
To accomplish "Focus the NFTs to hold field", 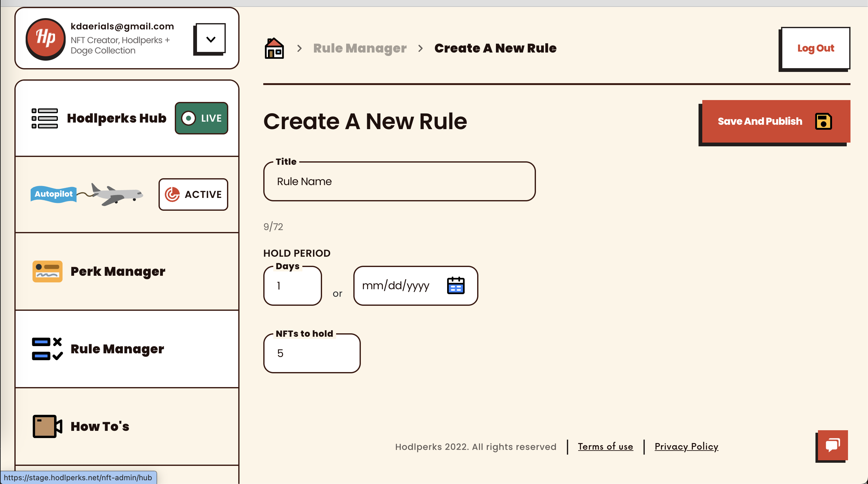I will coord(312,353).
